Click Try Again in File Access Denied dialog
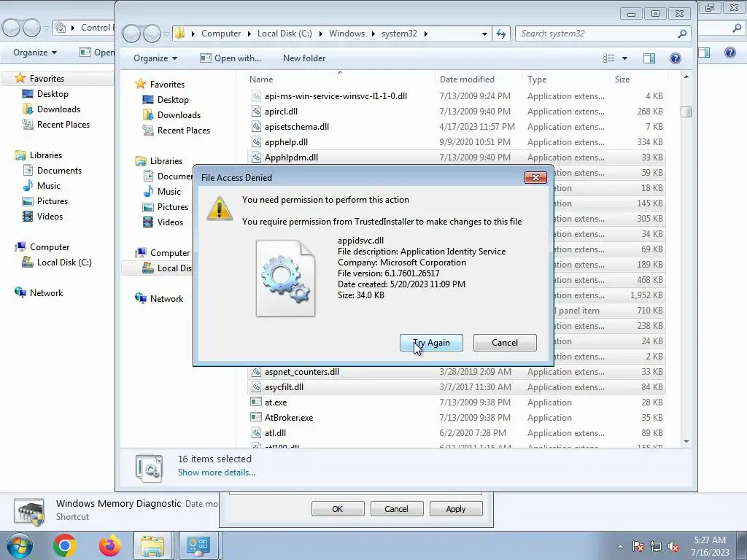Screen dimensions: 747x560 (x=431, y=343)
